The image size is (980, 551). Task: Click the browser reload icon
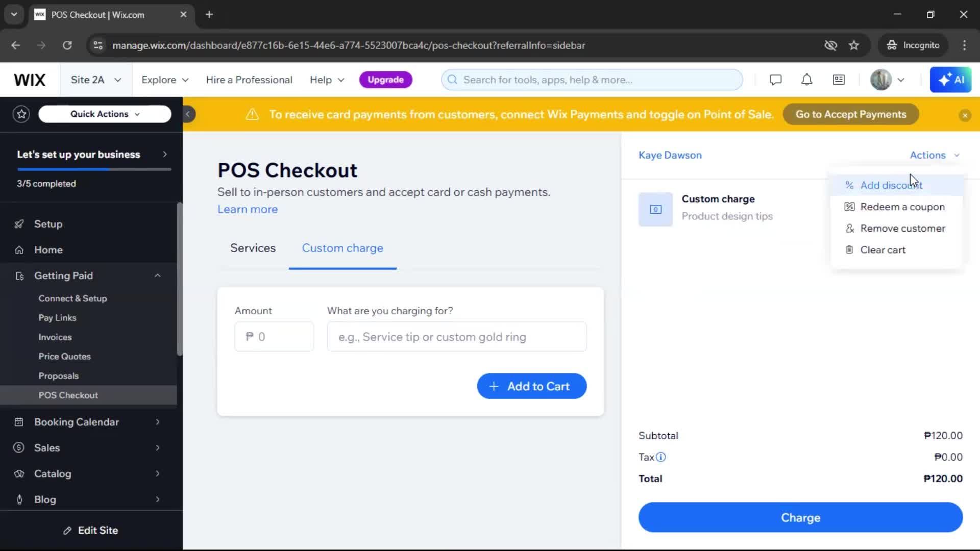tap(67, 45)
